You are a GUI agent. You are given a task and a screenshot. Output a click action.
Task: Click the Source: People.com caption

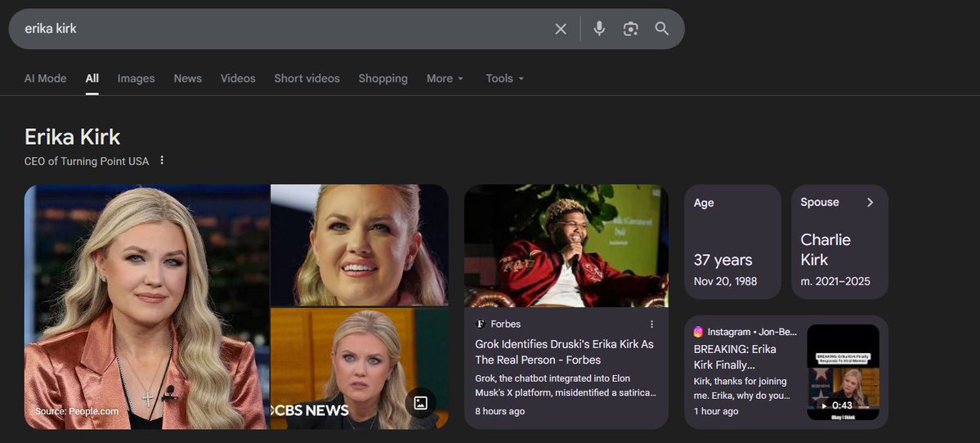tap(76, 411)
